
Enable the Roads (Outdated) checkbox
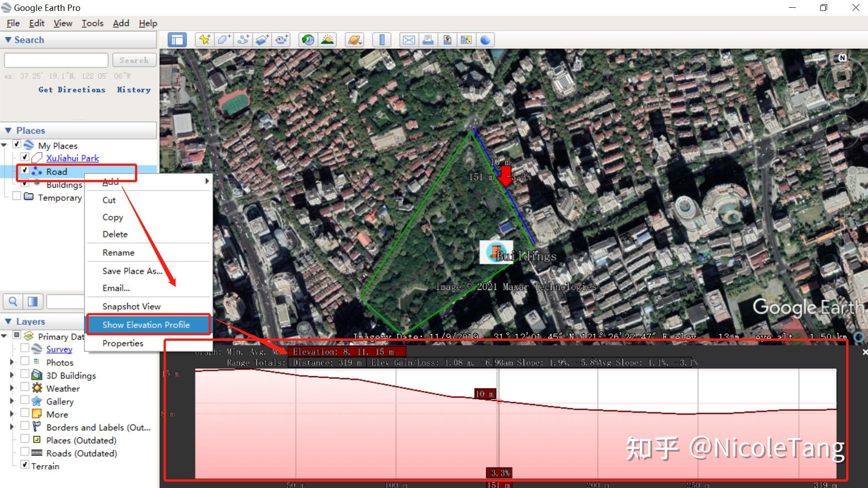point(25,452)
